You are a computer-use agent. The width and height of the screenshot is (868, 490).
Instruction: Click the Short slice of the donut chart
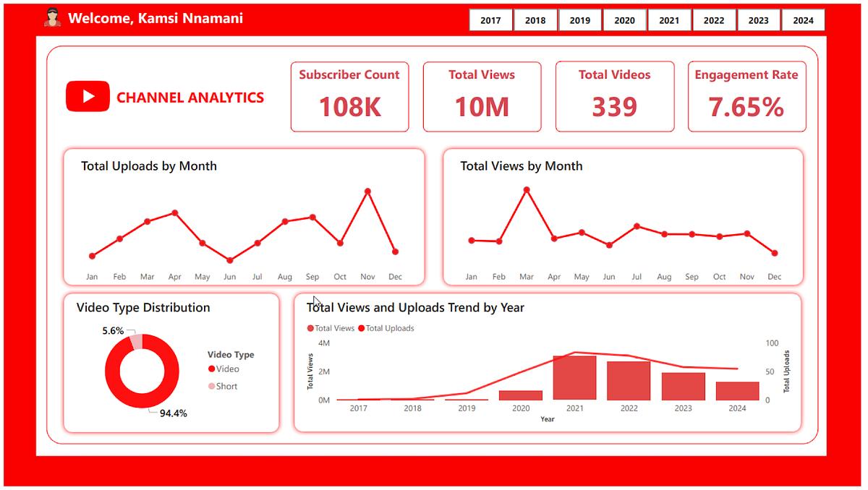point(136,342)
